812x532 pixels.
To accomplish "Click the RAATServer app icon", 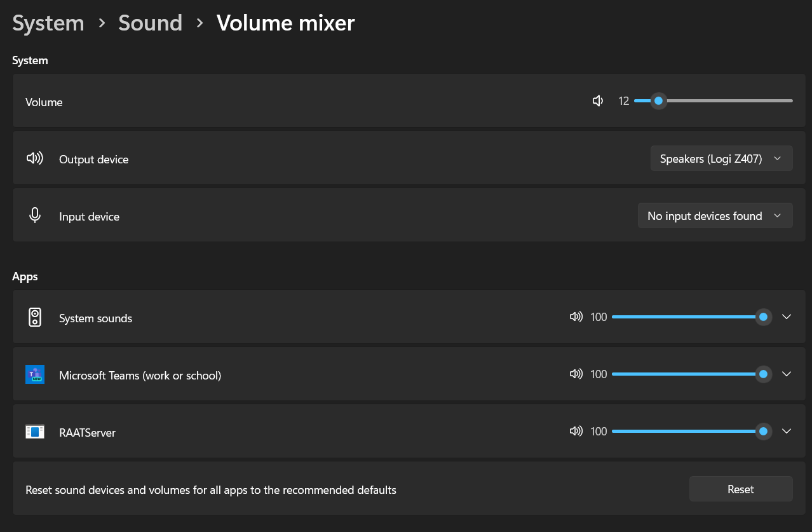I will (x=35, y=431).
